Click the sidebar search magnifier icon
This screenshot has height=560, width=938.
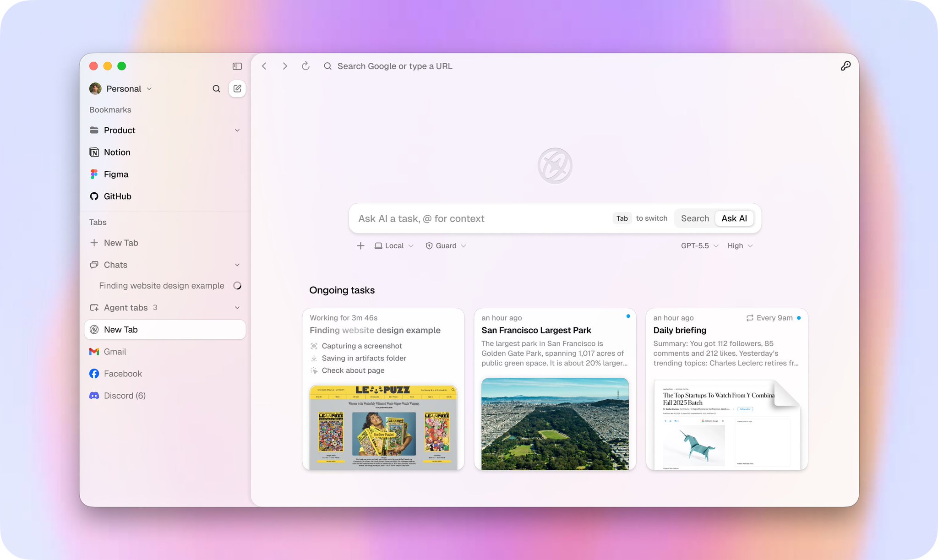(x=216, y=89)
